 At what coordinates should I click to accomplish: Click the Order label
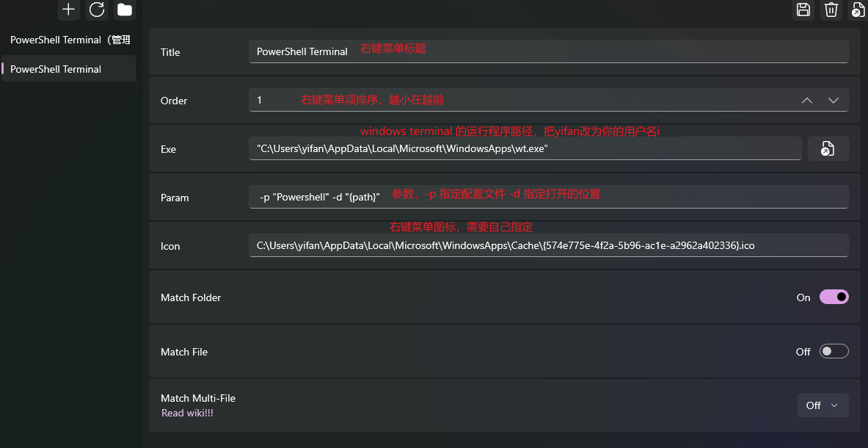(x=174, y=101)
